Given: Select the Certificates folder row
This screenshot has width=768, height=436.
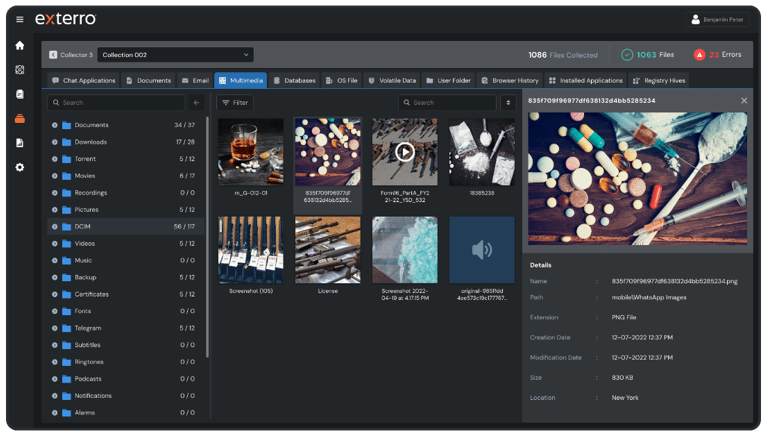Looking at the screenshot, I should [x=125, y=294].
